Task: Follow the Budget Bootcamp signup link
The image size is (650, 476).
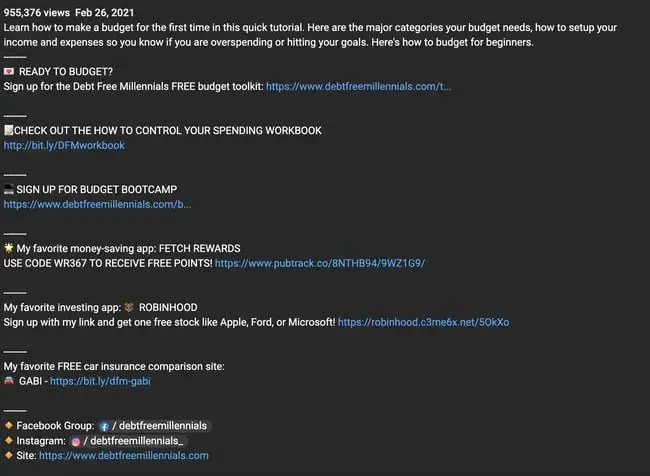Action: [97, 204]
